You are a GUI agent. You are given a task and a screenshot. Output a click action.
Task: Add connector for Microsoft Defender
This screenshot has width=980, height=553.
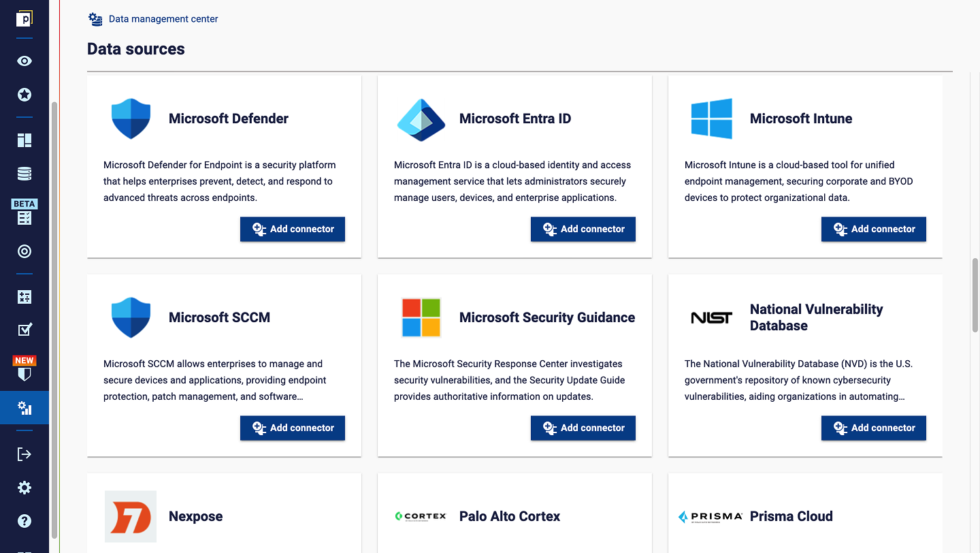293,229
